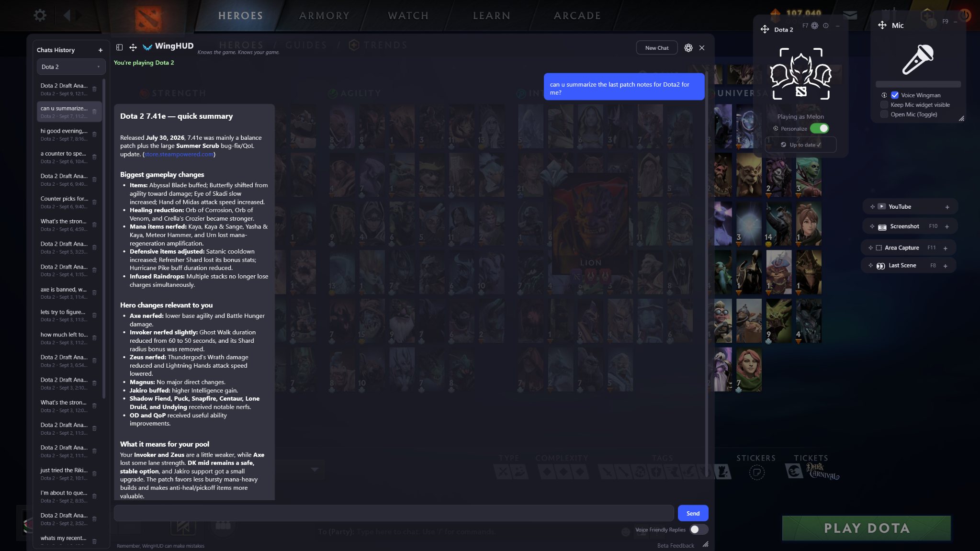
Task: Open the info icon beside Personalize
Action: (776, 128)
